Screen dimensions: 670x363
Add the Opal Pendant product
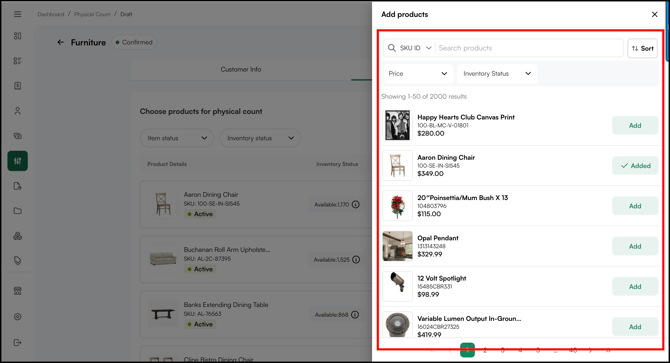(635, 246)
